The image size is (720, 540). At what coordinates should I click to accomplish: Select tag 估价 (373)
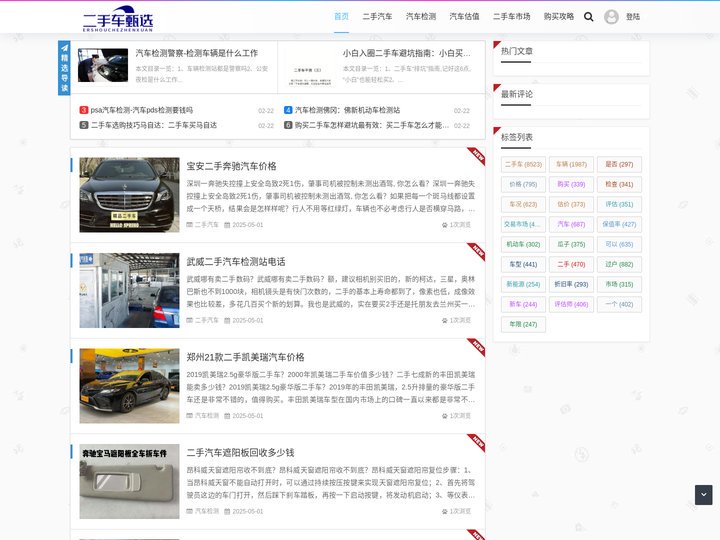[571, 204]
